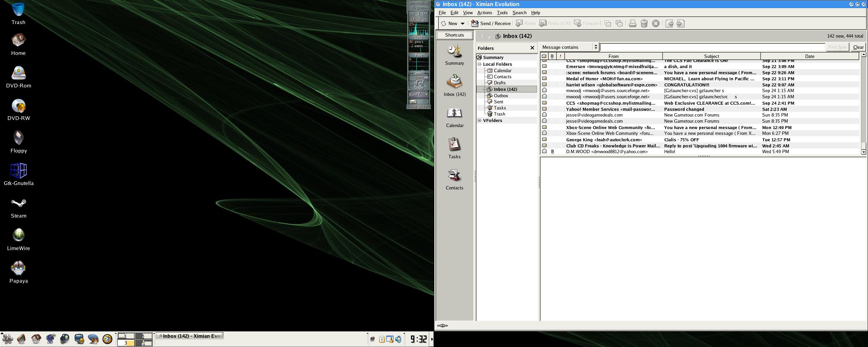868x347 pixels.
Task: Click the Delete trash can toolbar icon
Action: [x=644, y=23]
